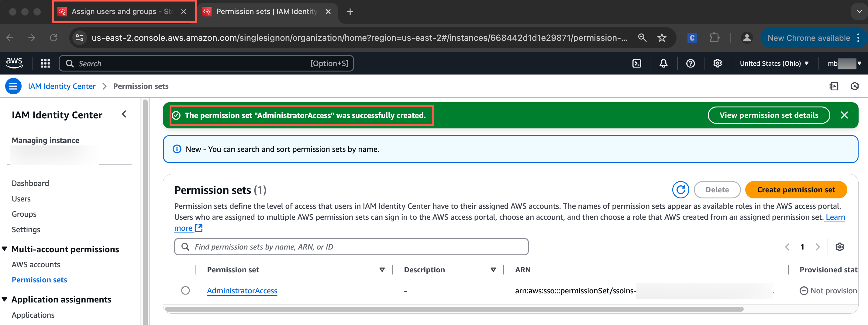This screenshot has height=325, width=868.
Task: Open the AWS services grid menu
Action: click(x=45, y=63)
